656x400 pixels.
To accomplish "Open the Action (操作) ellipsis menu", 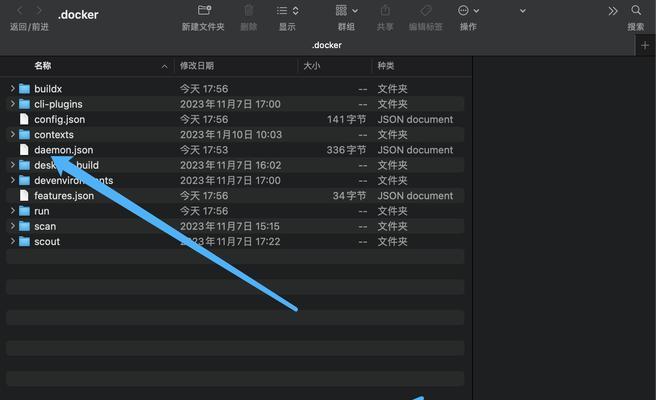I will point(468,10).
